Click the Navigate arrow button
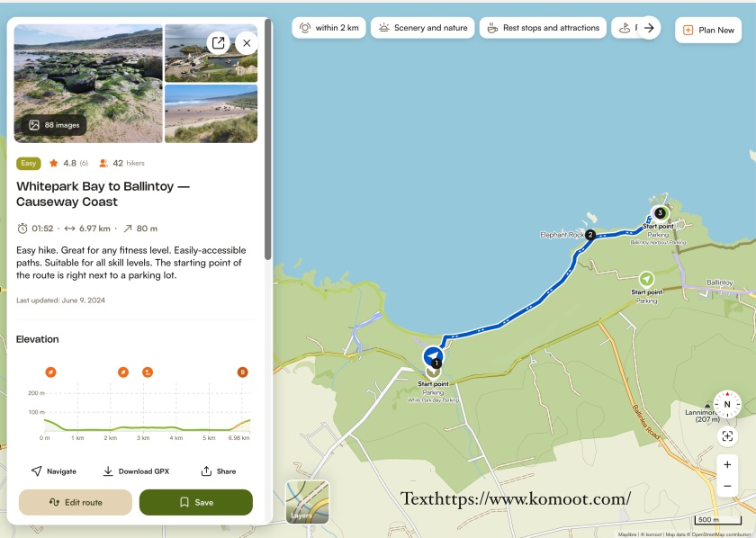The image size is (756, 538). (54, 471)
